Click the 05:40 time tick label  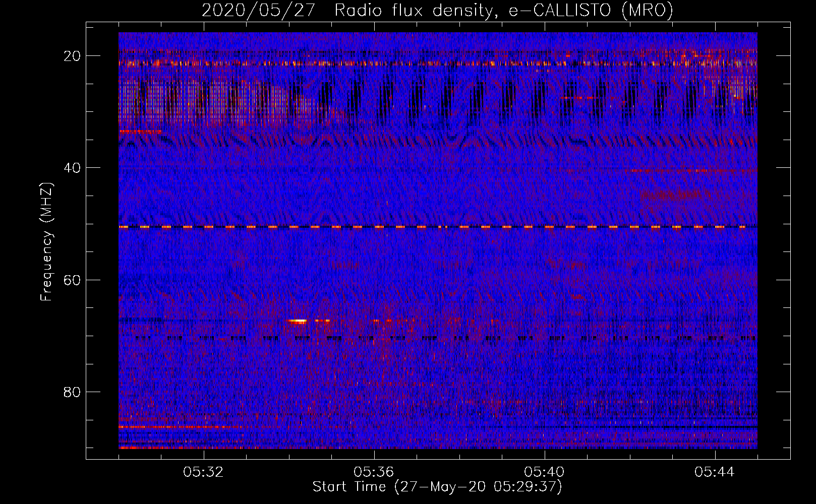545,472
